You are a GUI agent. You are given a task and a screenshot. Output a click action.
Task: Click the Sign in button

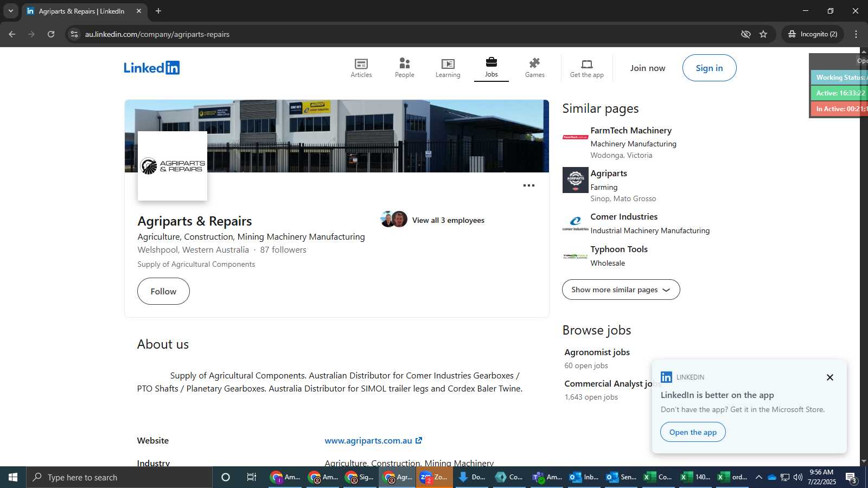coord(710,68)
